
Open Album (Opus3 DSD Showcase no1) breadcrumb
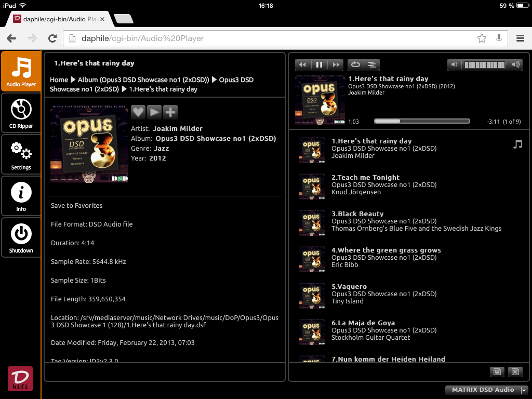pos(143,79)
